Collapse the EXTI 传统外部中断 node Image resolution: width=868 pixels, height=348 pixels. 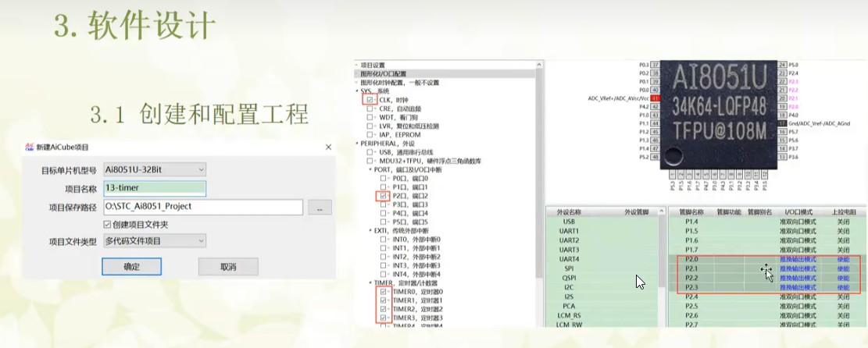(x=370, y=230)
